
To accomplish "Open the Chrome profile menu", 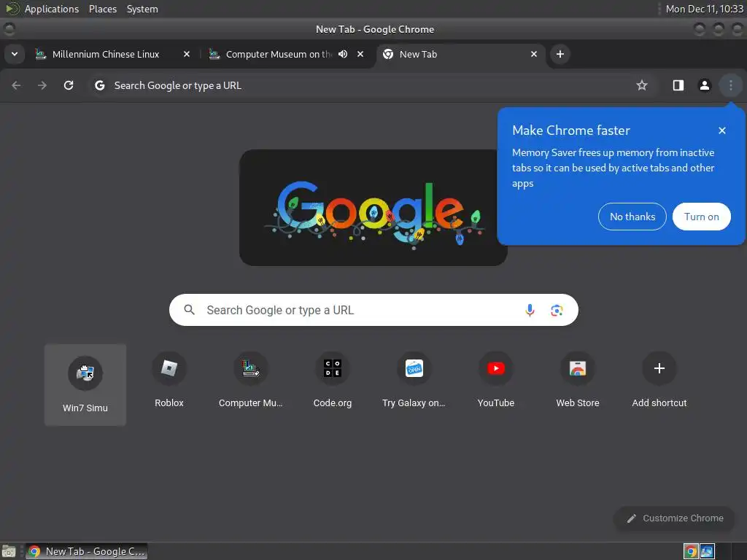I will [704, 85].
